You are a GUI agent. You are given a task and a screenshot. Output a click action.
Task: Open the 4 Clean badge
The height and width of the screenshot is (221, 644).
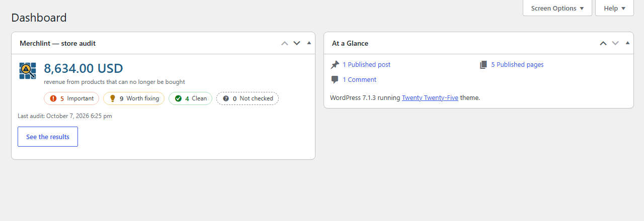pos(190,98)
